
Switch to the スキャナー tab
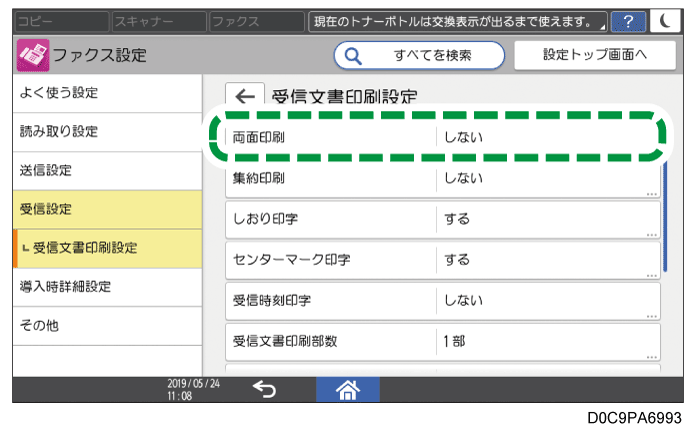[x=159, y=21]
